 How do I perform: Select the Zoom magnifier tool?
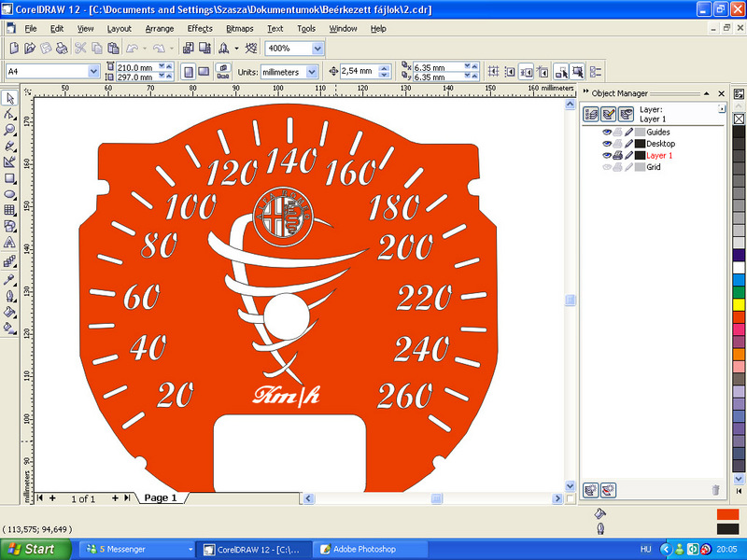click(x=9, y=130)
